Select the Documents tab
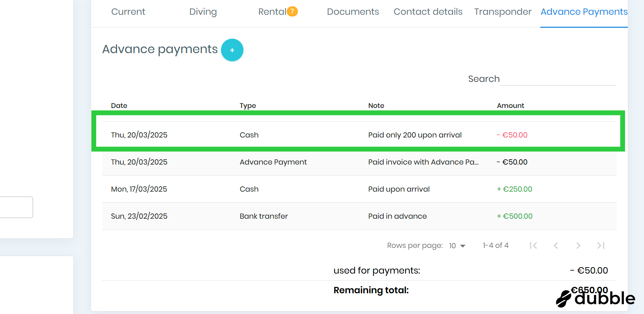This screenshot has height=314, width=644. point(353,12)
